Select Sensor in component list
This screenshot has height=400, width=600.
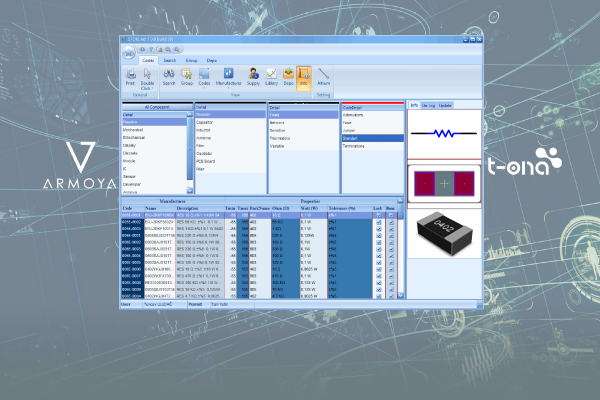point(154,176)
